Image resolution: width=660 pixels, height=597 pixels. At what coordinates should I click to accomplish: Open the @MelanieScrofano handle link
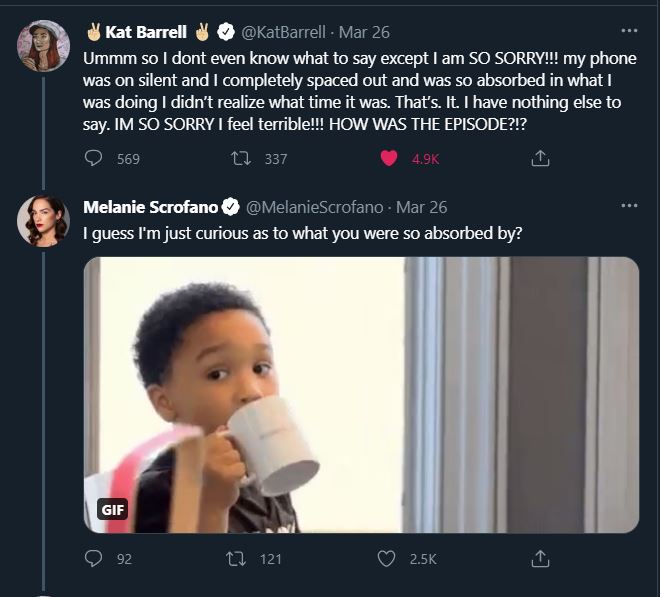(315, 207)
